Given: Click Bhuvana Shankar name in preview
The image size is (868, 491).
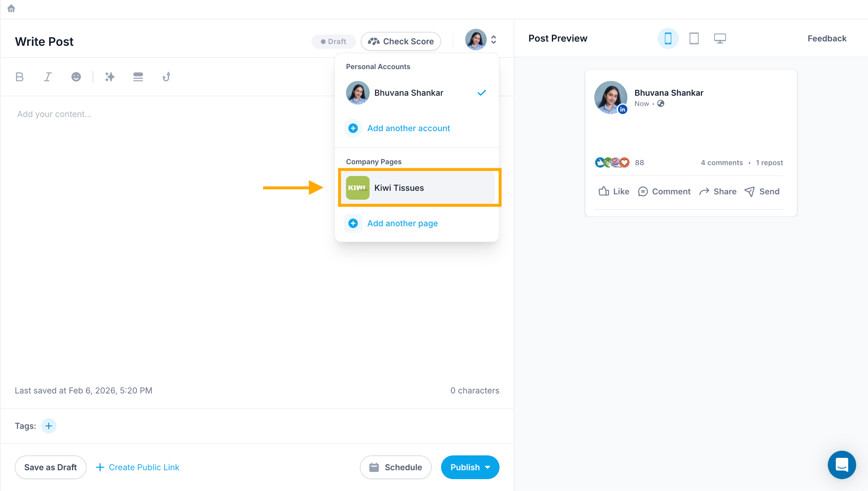Looking at the screenshot, I should [x=669, y=93].
